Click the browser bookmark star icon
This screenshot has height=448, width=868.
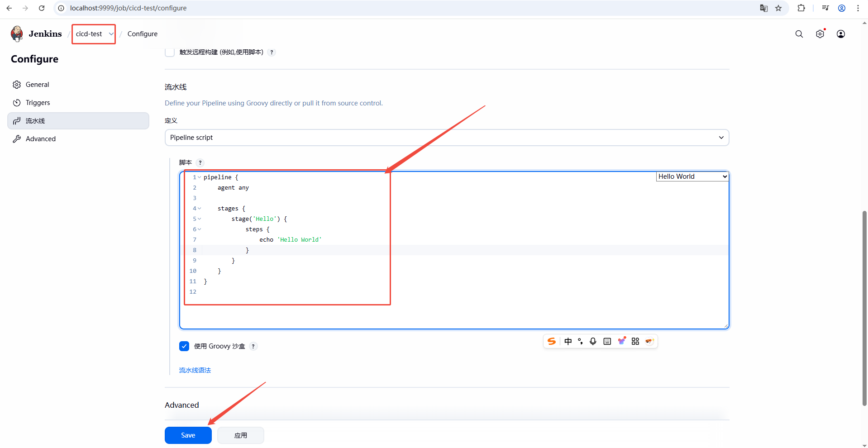coord(778,8)
